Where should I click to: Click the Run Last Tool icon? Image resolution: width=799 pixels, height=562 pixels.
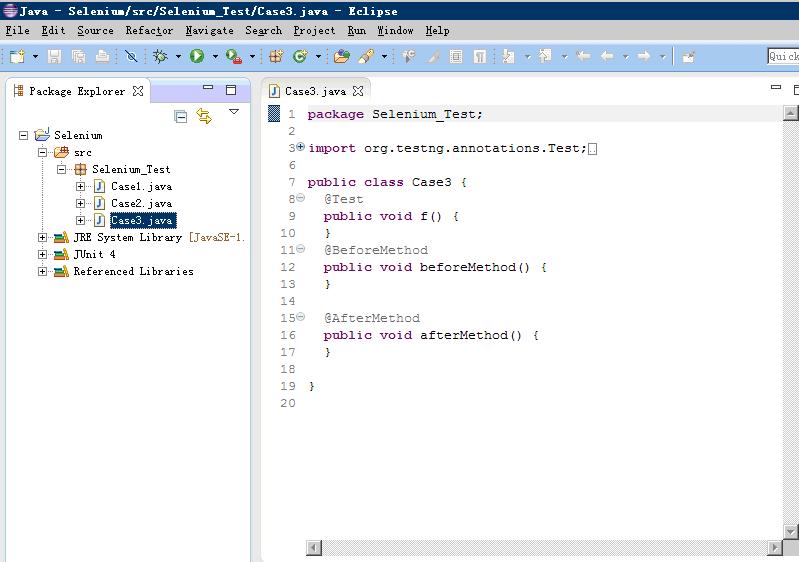click(x=233, y=57)
